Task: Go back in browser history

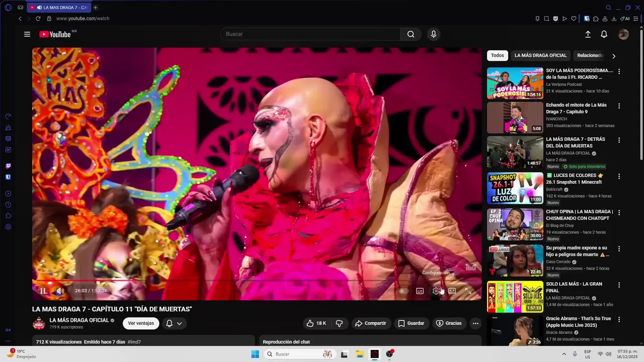Action: click(x=20, y=19)
